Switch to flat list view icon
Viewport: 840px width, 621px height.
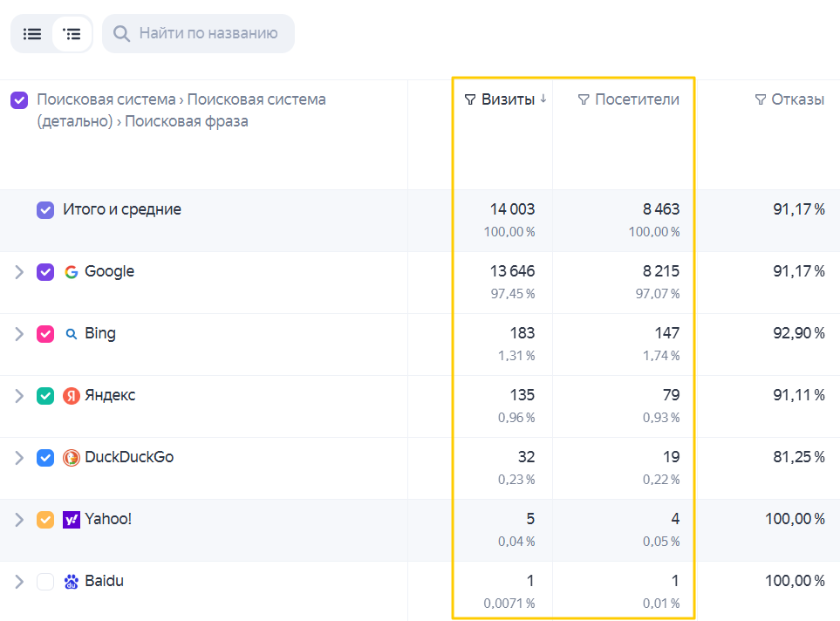coord(32,34)
